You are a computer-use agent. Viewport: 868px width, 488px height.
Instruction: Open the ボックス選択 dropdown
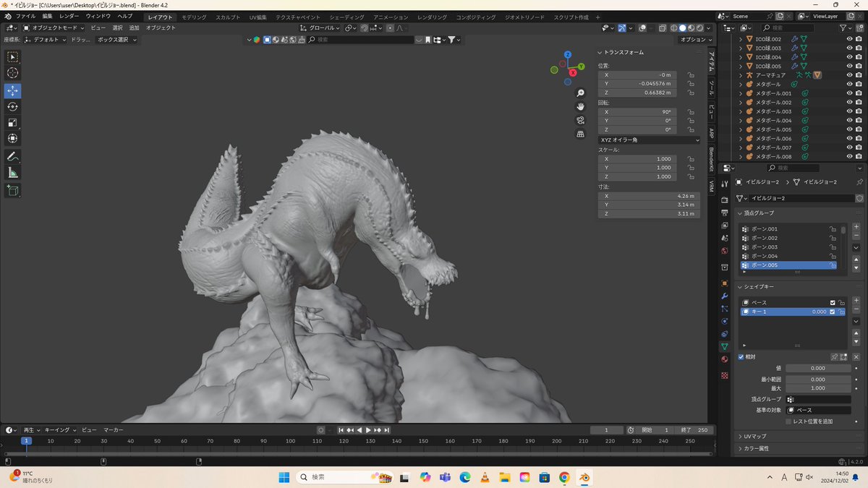point(116,40)
